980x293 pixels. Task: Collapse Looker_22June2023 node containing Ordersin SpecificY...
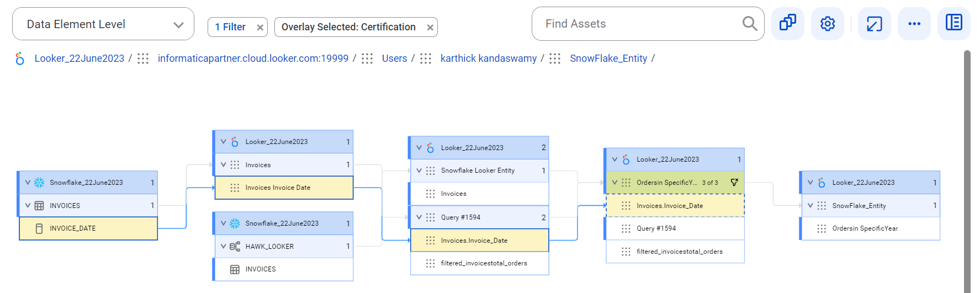[x=615, y=159]
